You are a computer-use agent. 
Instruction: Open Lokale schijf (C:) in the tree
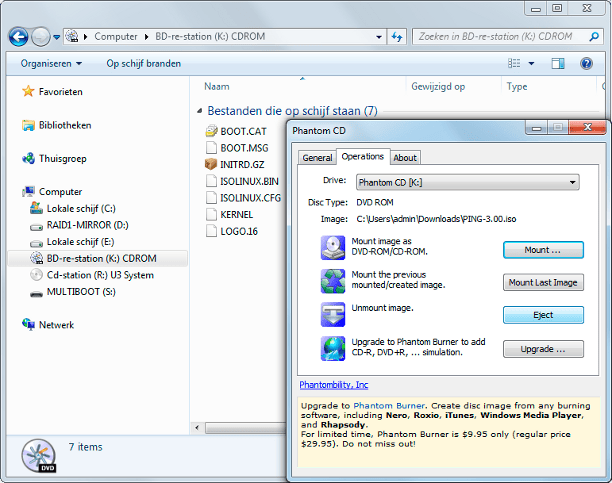pyautogui.click(x=81, y=209)
